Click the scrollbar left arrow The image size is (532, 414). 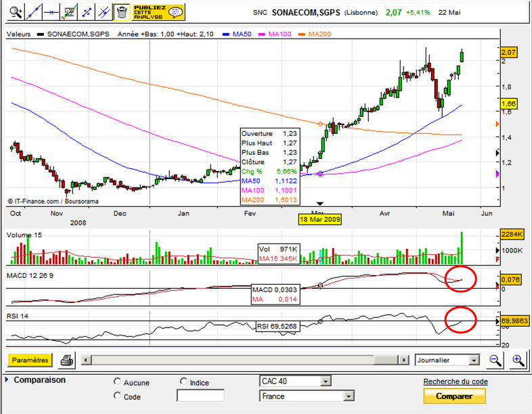pyautogui.click(x=86, y=360)
